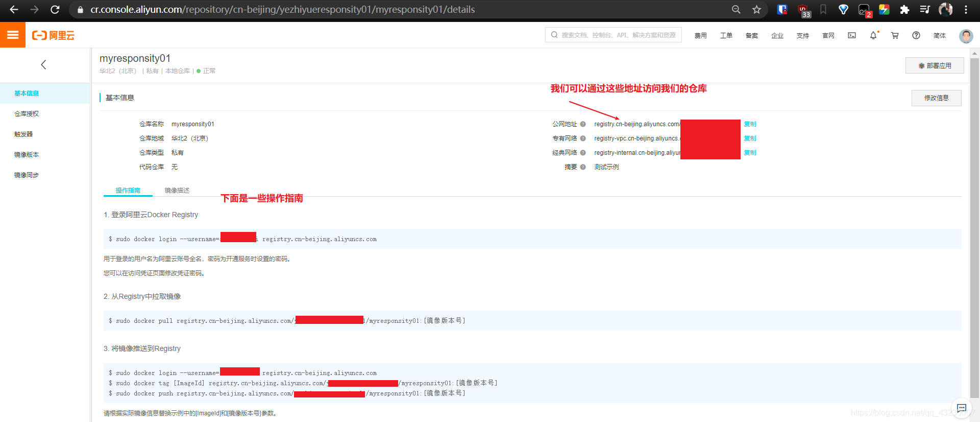Open 触发器 in the sidebar
The width and height of the screenshot is (980, 422).
pos(45,134)
